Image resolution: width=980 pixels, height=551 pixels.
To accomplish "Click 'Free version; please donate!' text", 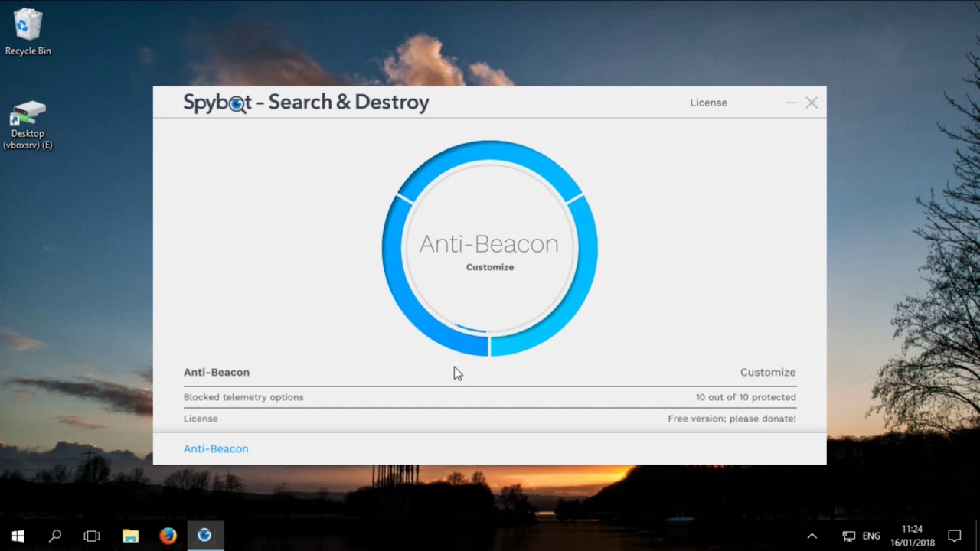I will pos(732,419).
